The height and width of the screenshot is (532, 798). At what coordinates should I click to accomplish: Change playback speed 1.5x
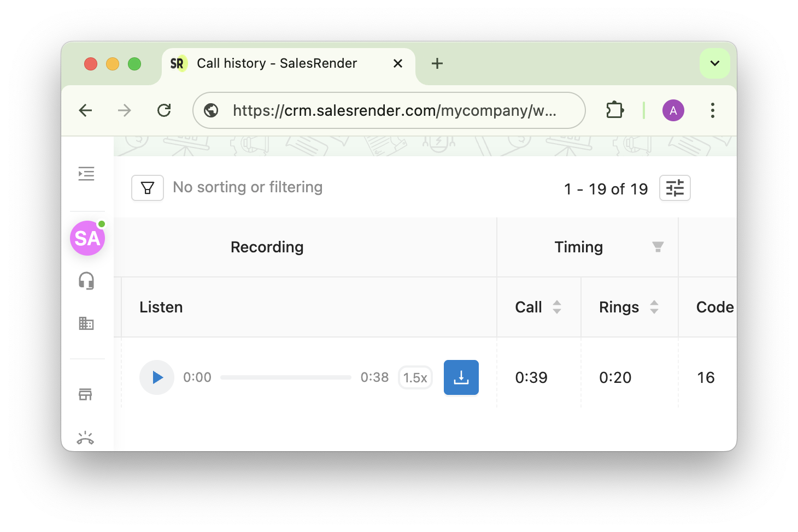click(x=415, y=377)
